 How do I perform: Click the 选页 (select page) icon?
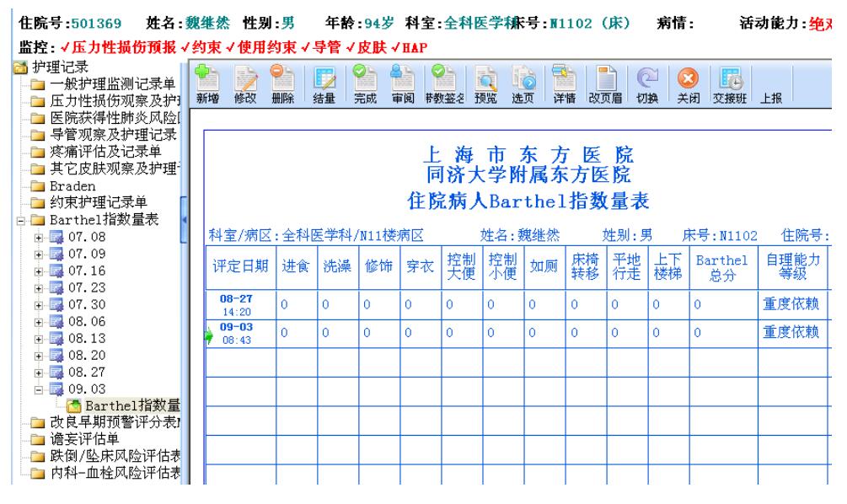pyautogui.click(x=523, y=84)
